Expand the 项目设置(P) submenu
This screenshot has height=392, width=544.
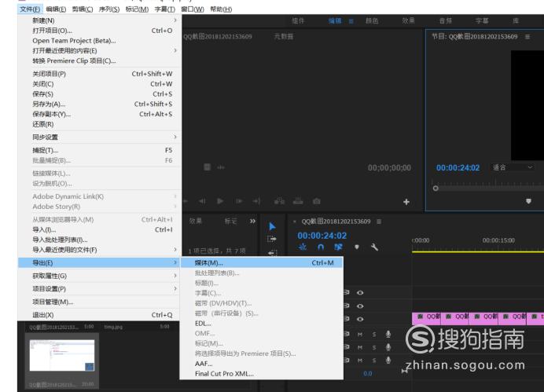pyautogui.click(x=99, y=289)
